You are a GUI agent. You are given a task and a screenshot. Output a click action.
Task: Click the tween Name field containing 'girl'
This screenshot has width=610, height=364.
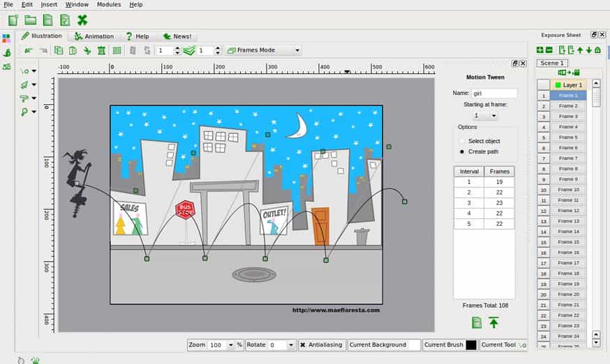(x=494, y=93)
